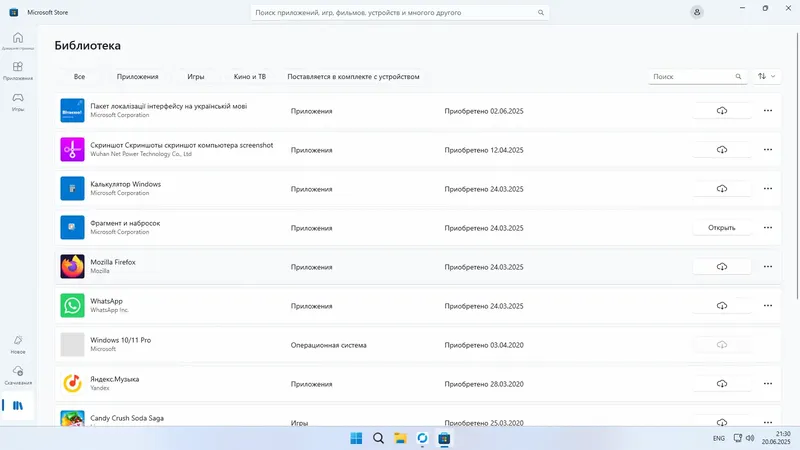Screen dimensions: 800x450
Task: Click the 'Открыть' button for Snip & Sketch
Action: [721, 228]
